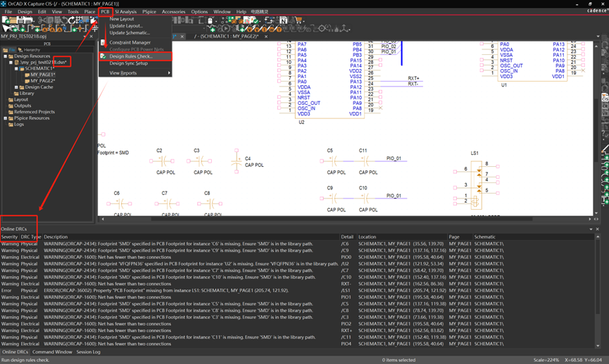609x364 pixels.
Task: Click the Design Rules Check menu icon
Action: [103, 56]
